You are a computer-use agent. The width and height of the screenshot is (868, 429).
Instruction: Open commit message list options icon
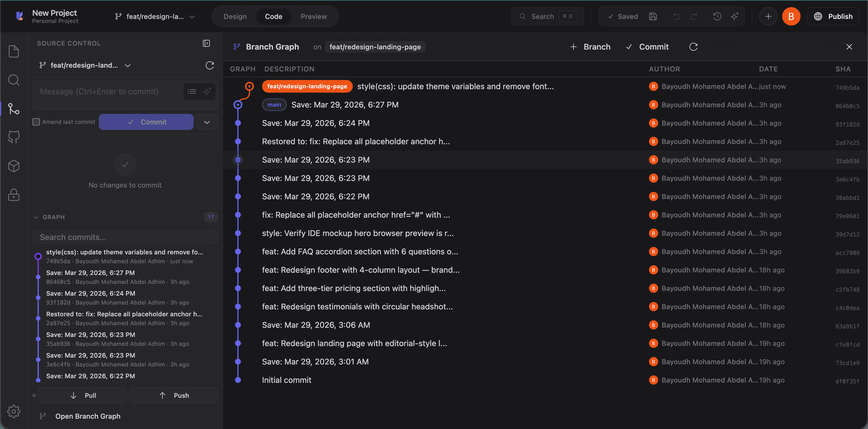coord(192,91)
